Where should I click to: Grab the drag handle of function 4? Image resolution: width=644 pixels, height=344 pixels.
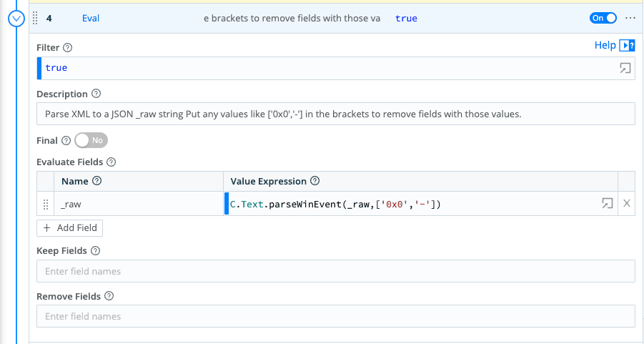35,19
